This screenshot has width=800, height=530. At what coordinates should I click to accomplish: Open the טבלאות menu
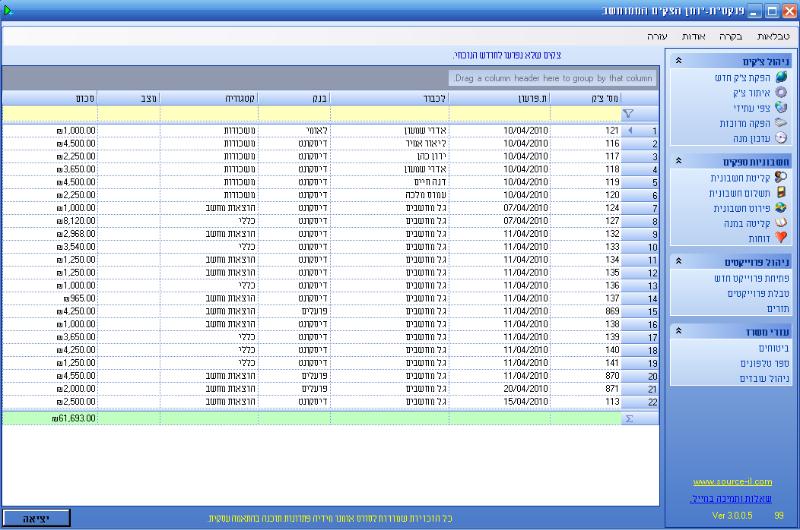click(x=773, y=36)
